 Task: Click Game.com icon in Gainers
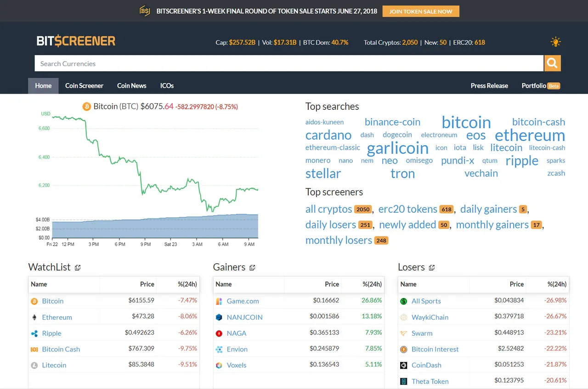click(x=219, y=301)
